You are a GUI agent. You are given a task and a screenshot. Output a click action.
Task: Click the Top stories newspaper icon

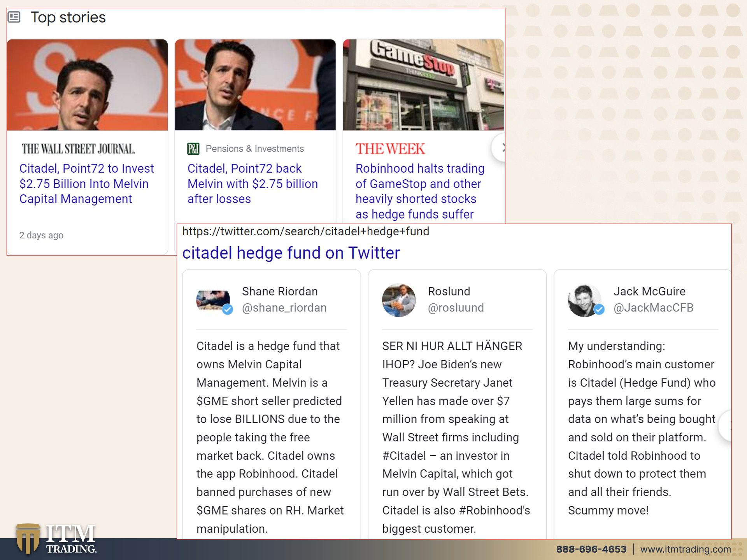14,17
